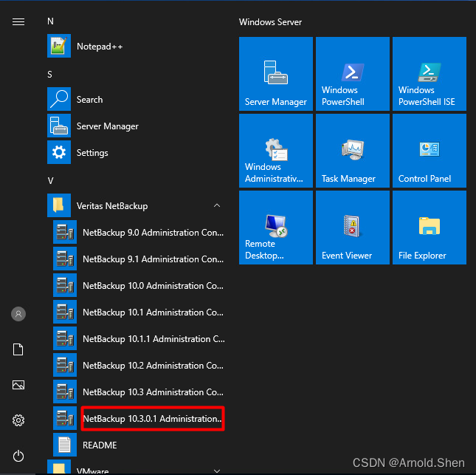Click the Server Manager list icon
Viewport: 476px width, 475px height.
[59, 126]
